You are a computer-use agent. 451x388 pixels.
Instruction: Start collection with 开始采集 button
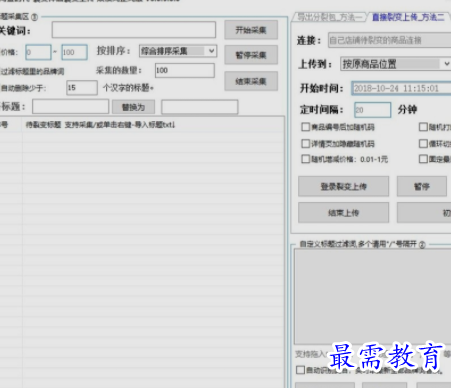[251, 30]
